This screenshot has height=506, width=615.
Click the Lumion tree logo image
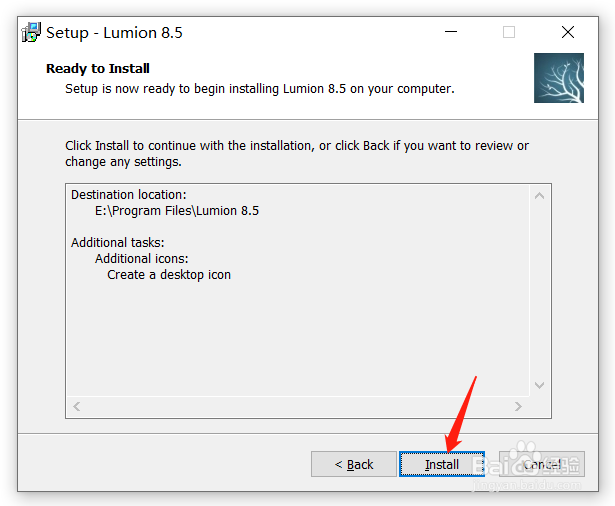click(559, 78)
